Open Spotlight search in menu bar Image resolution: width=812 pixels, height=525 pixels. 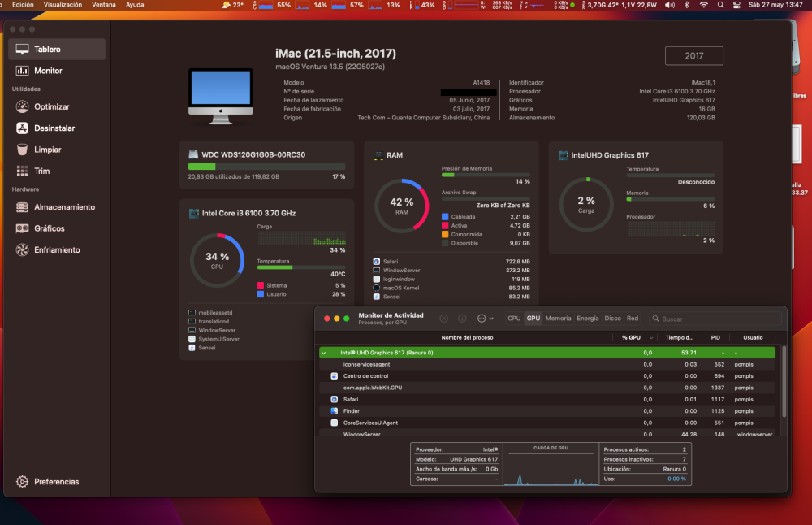coord(720,5)
